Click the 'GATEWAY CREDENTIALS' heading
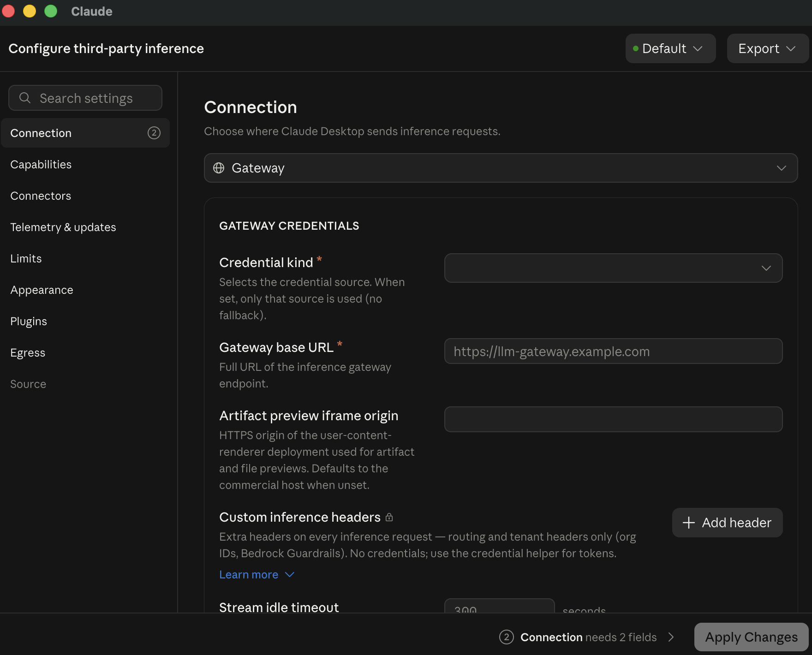This screenshot has width=812, height=655. 289,226
